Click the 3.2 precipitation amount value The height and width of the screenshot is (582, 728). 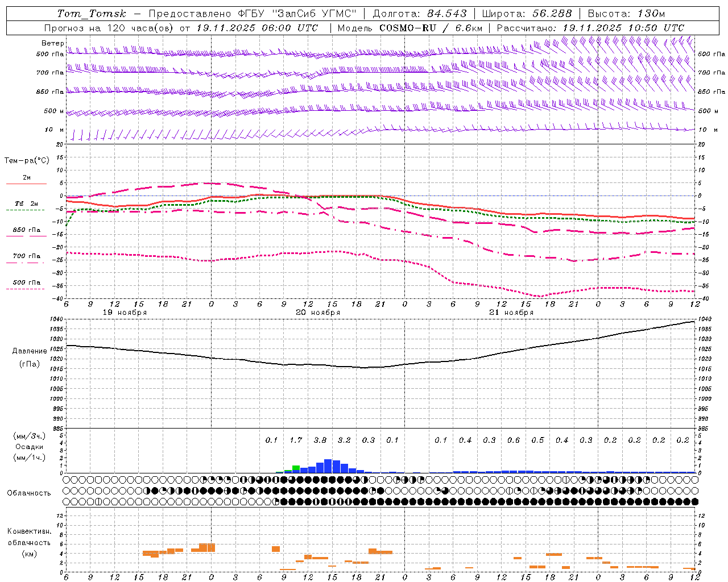[344, 440]
